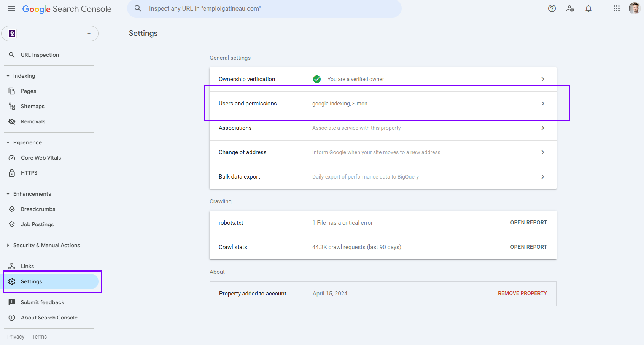Select Job Postings in the sidebar
The image size is (644, 345).
tap(37, 224)
